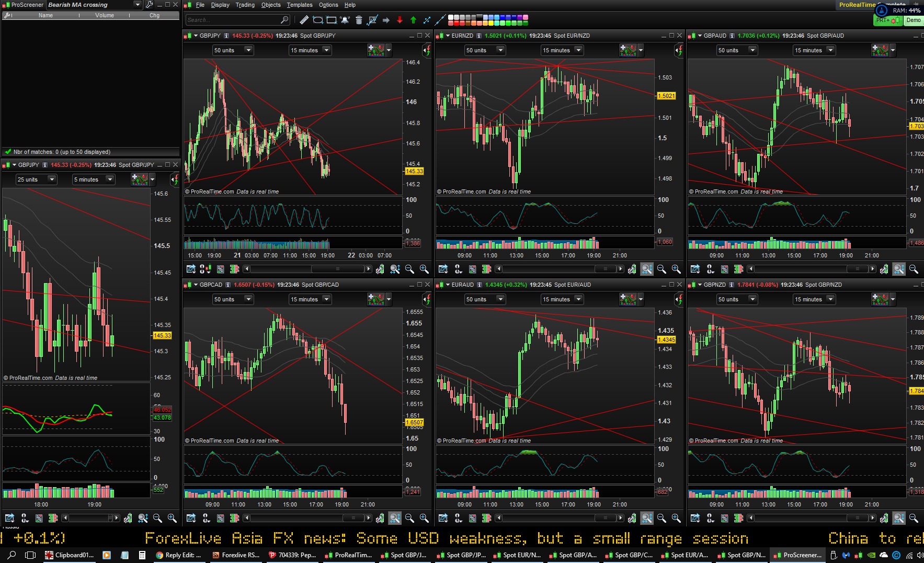Click the Demo account button

pyautogui.click(x=914, y=20)
